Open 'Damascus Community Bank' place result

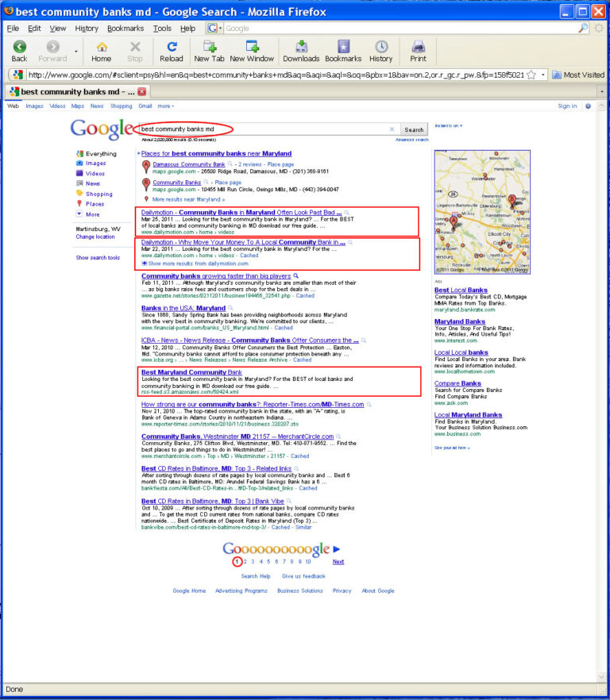point(188,164)
